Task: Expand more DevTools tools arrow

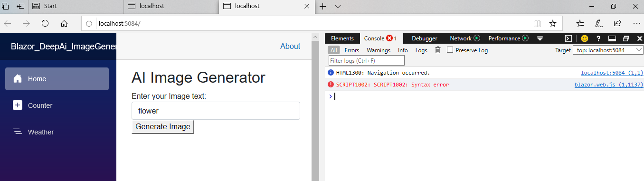Action: click(540, 38)
